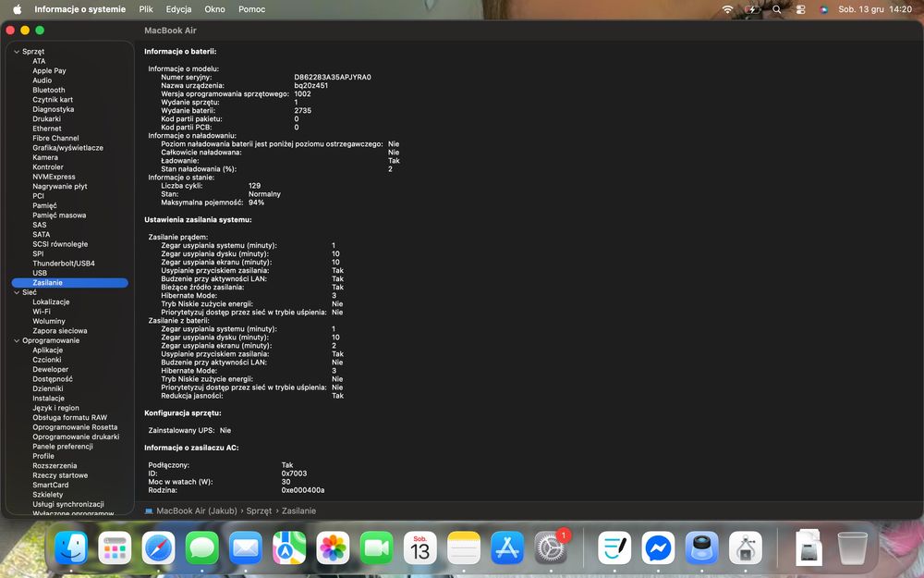The image size is (924, 578).
Task: Open the Apple menu
Action: coord(17,9)
